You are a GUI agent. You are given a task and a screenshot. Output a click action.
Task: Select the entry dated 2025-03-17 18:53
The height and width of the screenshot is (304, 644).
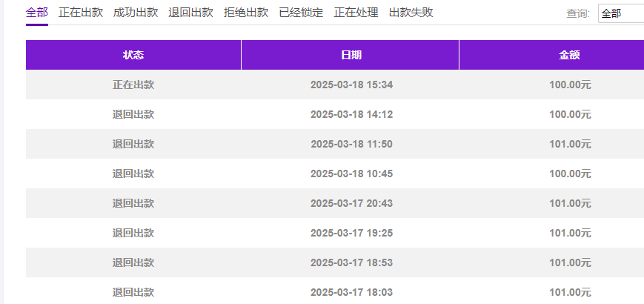pyautogui.click(x=351, y=262)
